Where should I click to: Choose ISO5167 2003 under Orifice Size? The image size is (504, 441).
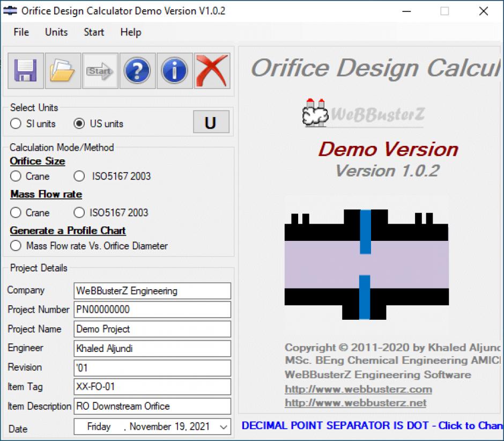[x=79, y=176]
